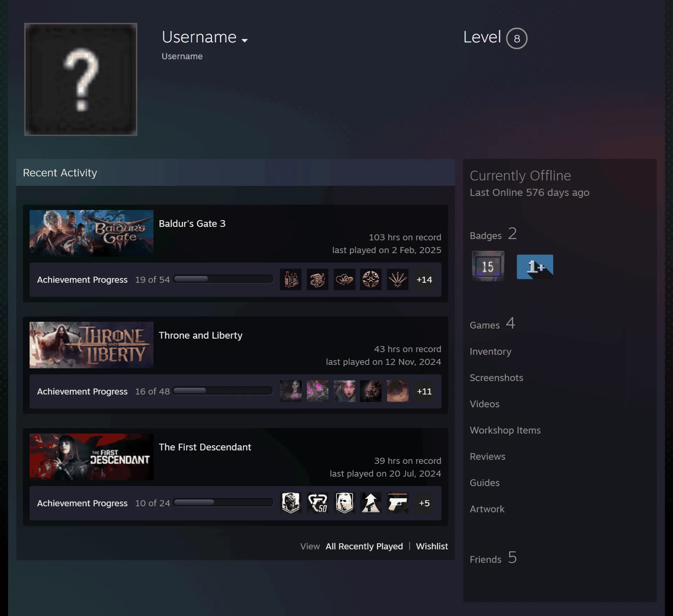This screenshot has height=616, width=673.
Task: Click the 15 years of service badge
Action: pyautogui.click(x=488, y=266)
